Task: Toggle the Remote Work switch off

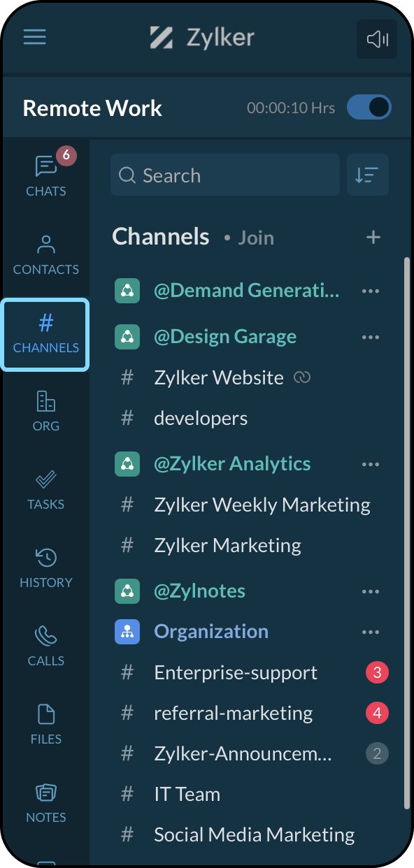Action: [369, 108]
